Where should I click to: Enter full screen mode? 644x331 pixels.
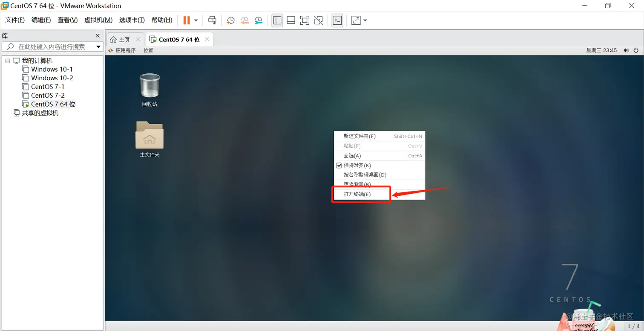[x=305, y=20]
